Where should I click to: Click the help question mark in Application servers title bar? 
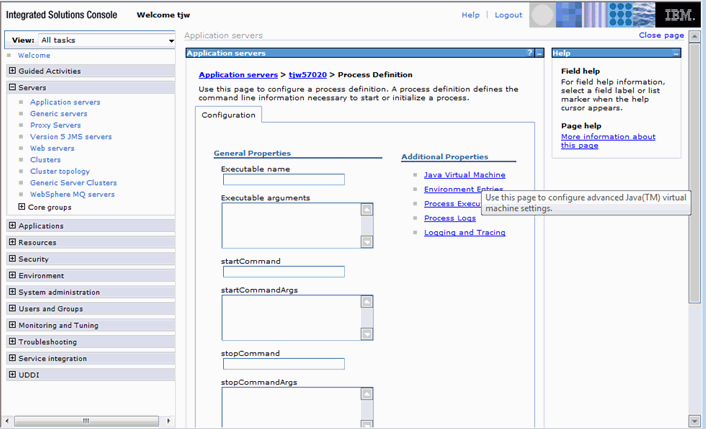pos(530,53)
